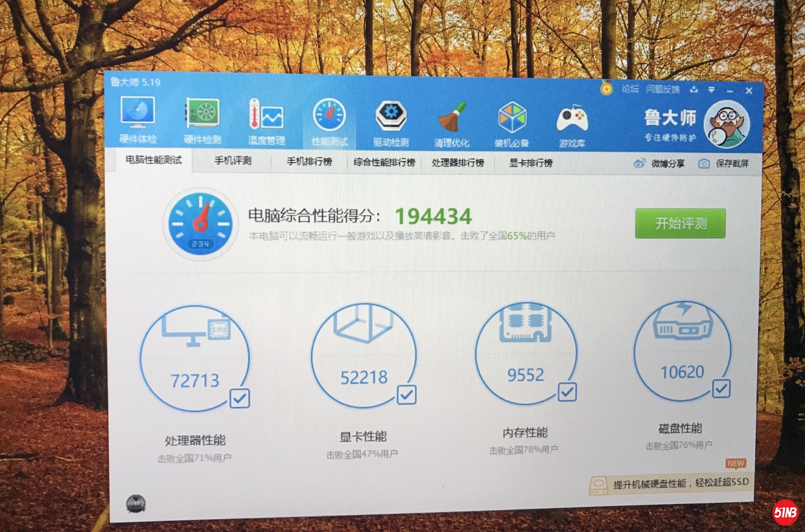Uncheck the 显卡性能 graphics card checkbox
Viewport: 805px width, 532px height.
click(406, 394)
